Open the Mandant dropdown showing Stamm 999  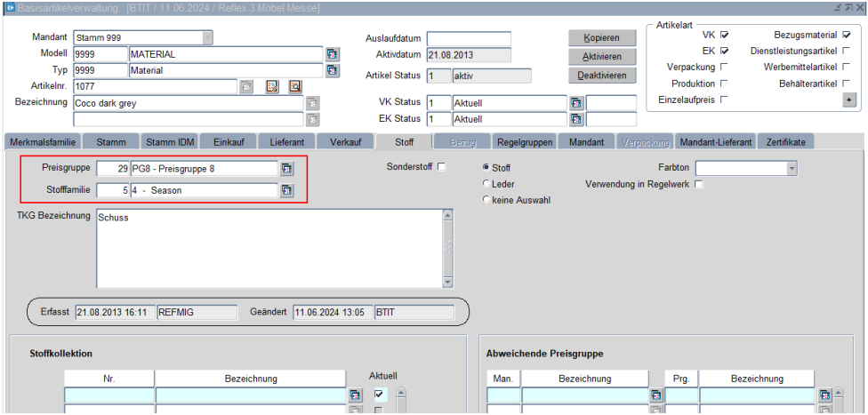pyautogui.click(x=207, y=38)
